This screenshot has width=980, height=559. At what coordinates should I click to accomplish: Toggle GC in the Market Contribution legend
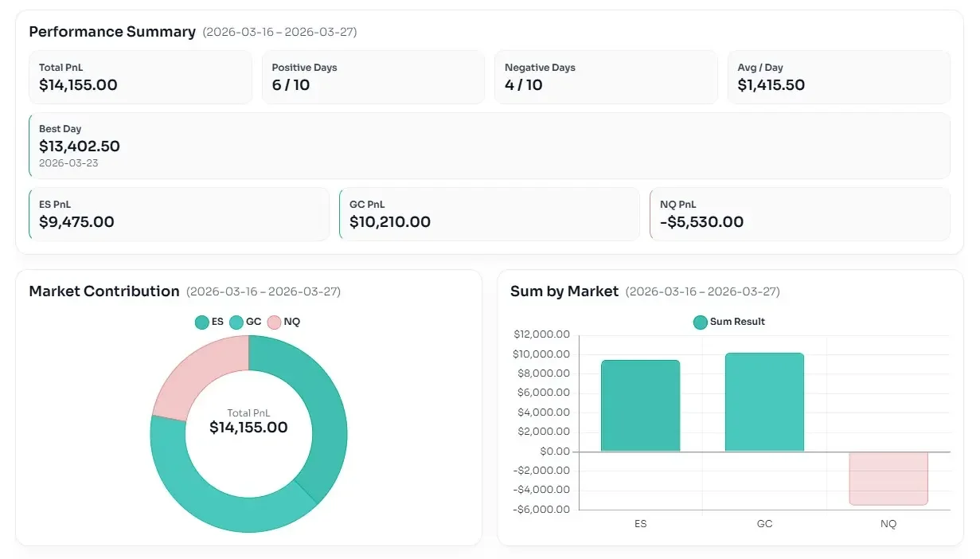click(x=246, y=322)
